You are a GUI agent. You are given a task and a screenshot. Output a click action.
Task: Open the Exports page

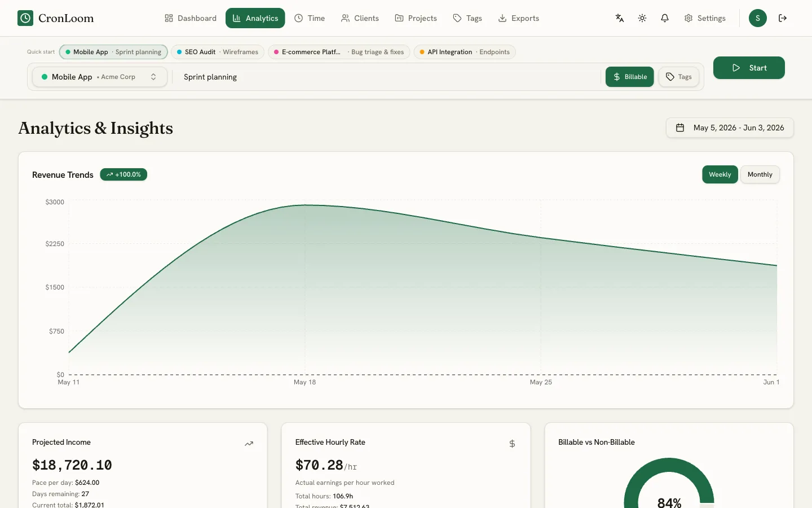pos(519,18)
